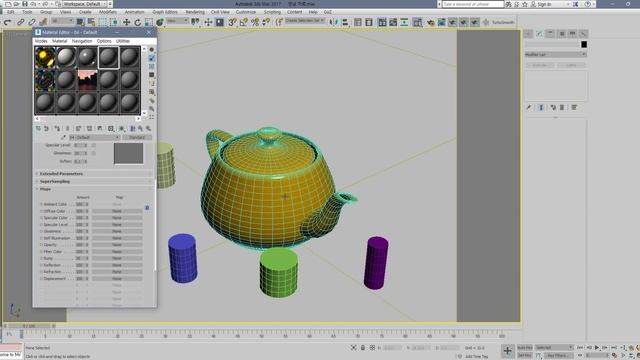Viewport: 640px width, 360px height.
Task: Expand the SuperSampling rollout
Action: coord(94,181)
